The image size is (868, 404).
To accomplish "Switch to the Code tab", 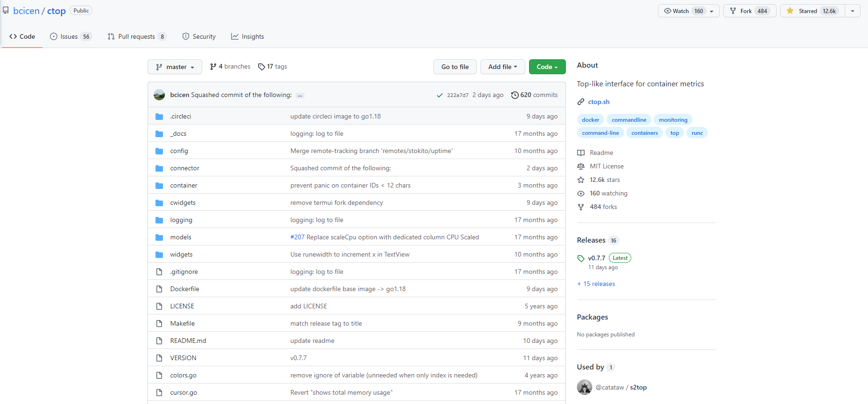I will tap(22, 36).
